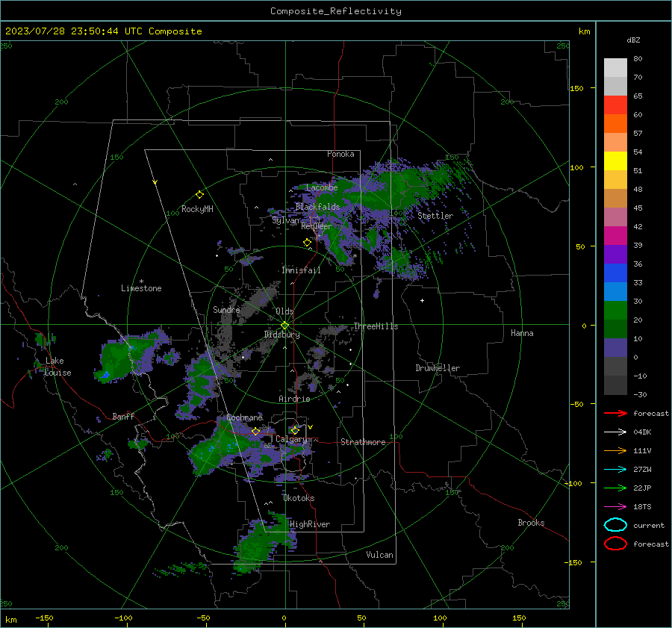
Task: Click the 'Limestone' label
Action: (141, 288)
